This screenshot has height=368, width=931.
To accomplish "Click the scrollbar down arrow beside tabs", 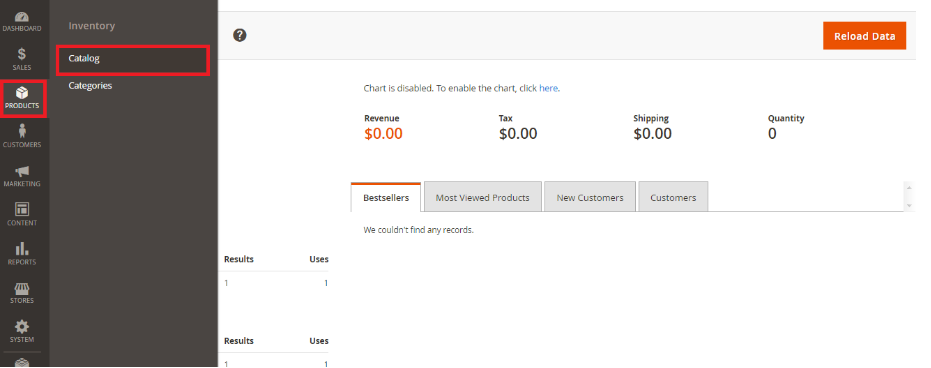I will pos(909,205).
